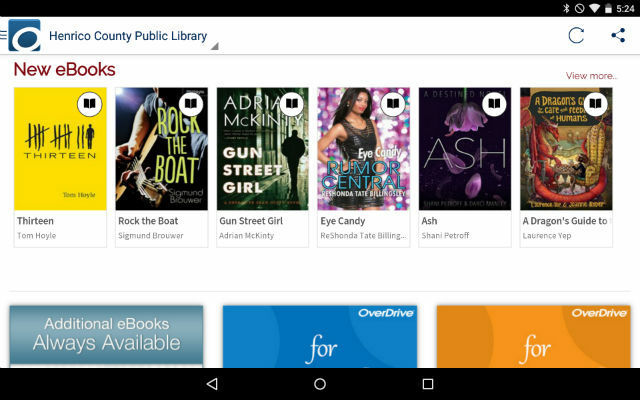
Task: Tap the Wi-Fi status icon
Action: [x=595, y=8]
